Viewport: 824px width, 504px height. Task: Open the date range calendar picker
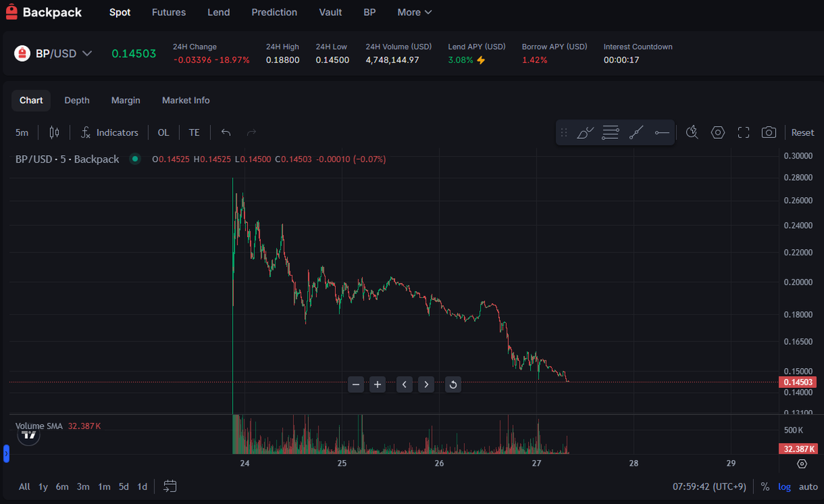click(170, 486)
